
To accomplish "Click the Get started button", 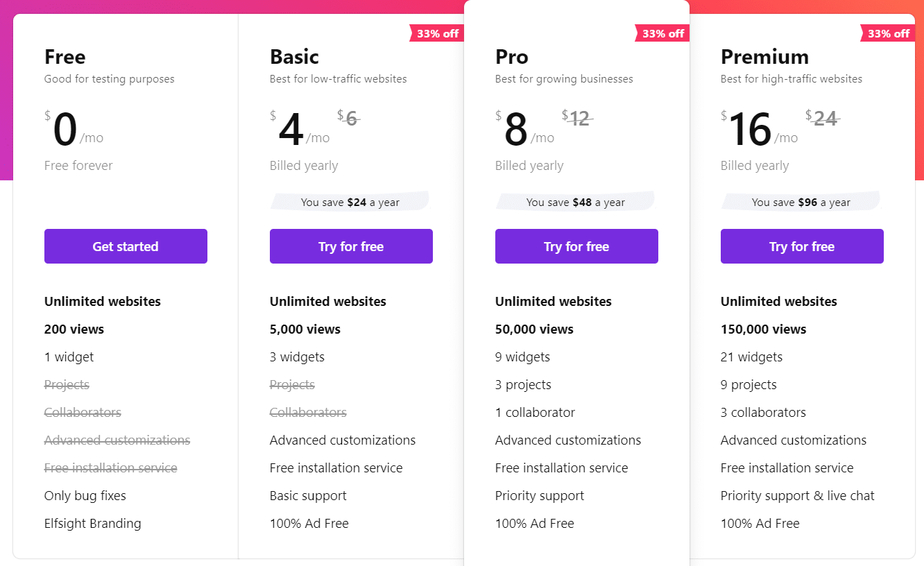I will pos(126,246).
